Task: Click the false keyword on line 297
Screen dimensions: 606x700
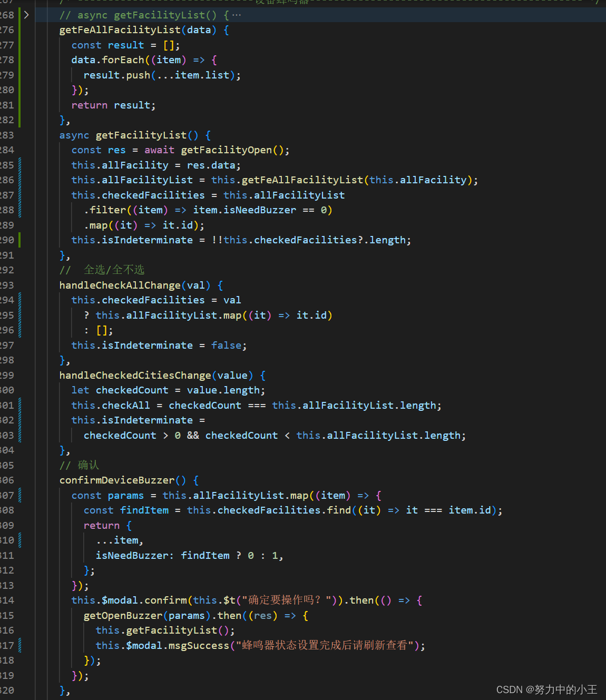Action: (x=227, y=345)
